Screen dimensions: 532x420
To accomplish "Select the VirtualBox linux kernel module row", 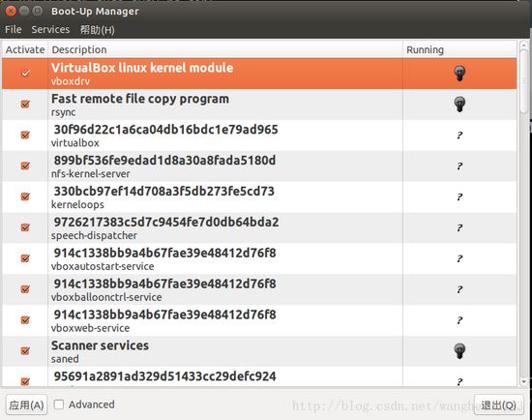I will [259, 74].
